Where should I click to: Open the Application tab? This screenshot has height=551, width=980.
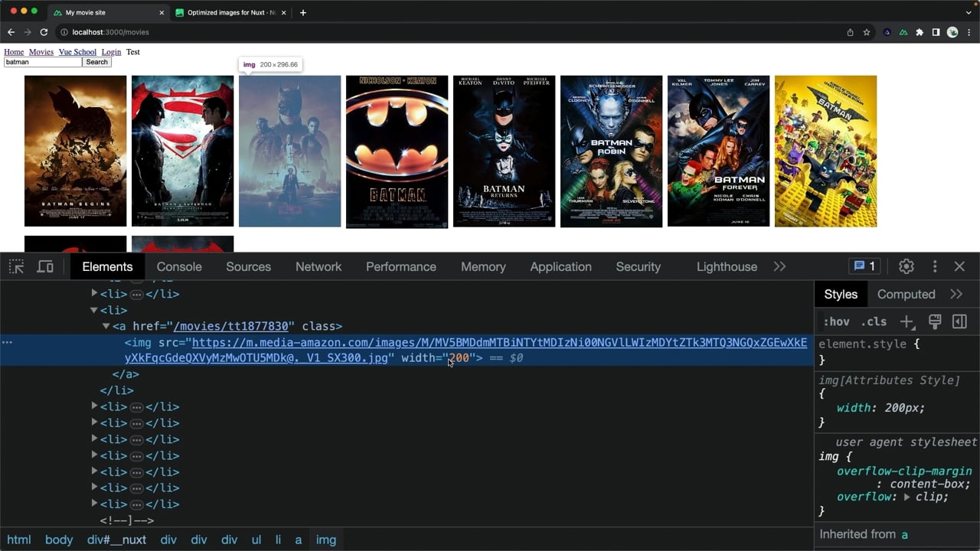coord(560,266)
